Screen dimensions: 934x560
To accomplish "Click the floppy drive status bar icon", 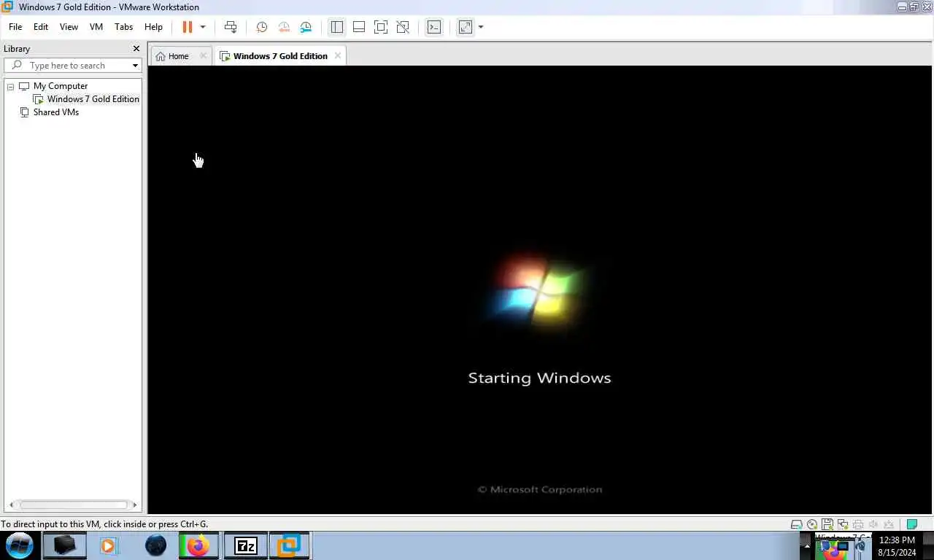I will [827, 524].
